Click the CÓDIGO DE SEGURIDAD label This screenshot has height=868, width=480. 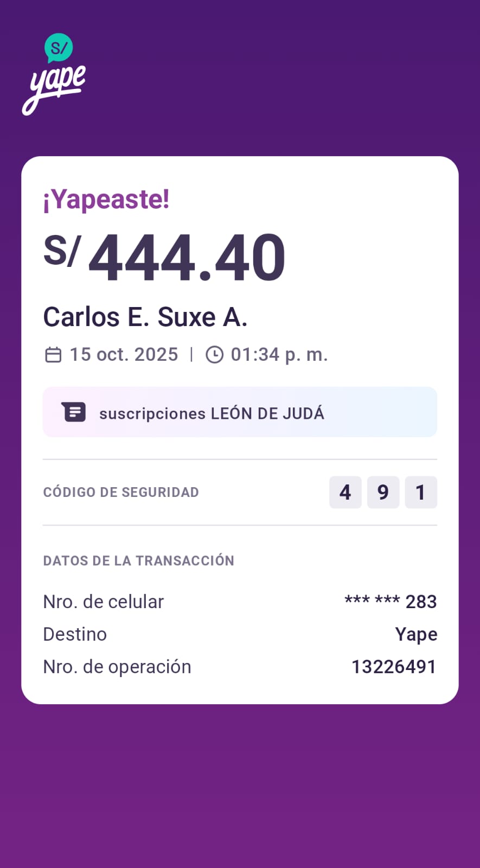click(121, 492)
